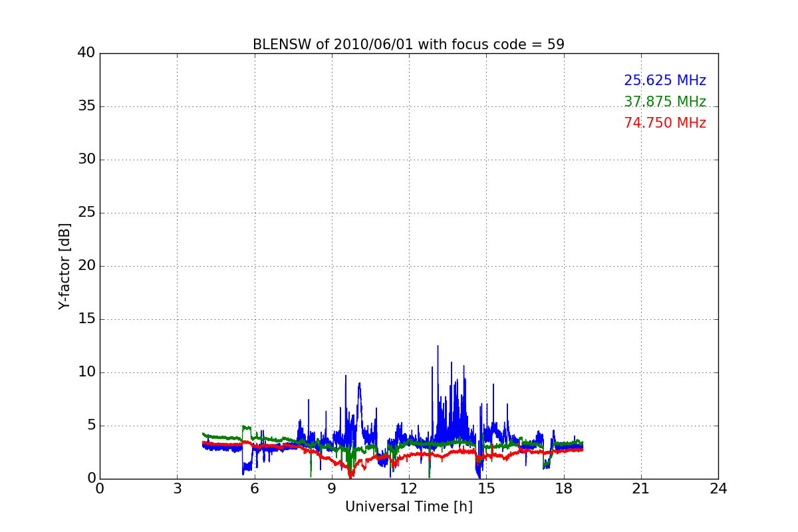
Task: Click the y-axis tick label 5
Action: pos(91,426)
